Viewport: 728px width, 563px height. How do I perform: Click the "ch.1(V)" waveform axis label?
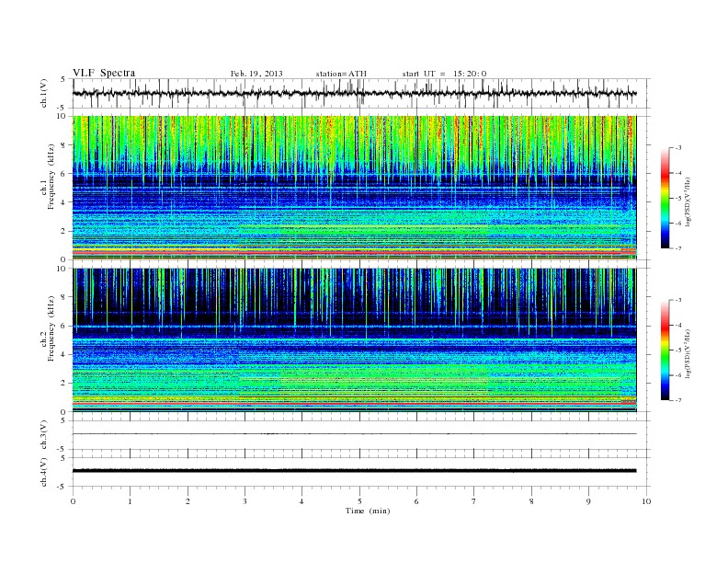[43, 93]
